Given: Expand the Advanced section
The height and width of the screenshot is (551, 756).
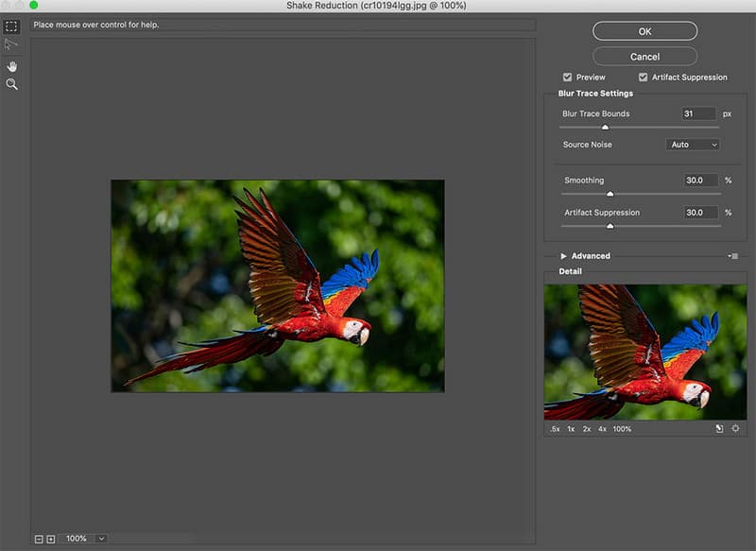Looking at the screenshot, I should click(564, 256).
